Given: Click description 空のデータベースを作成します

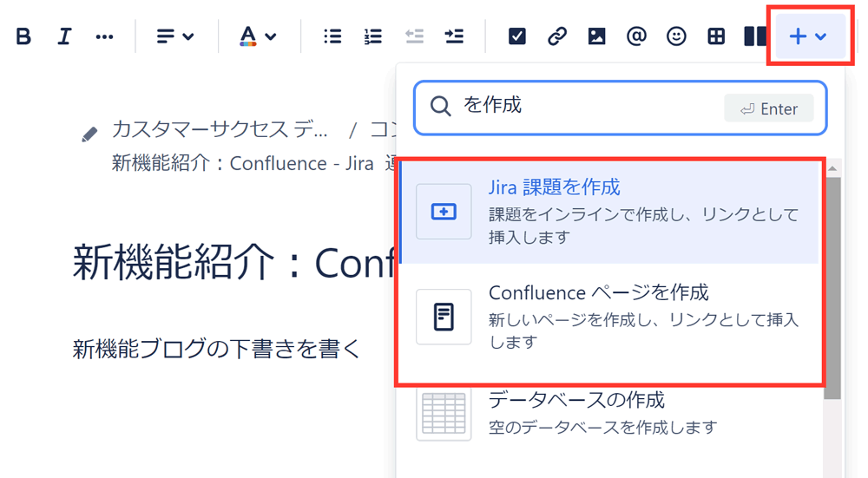Looking at the screenshot, I should [603, 427].
